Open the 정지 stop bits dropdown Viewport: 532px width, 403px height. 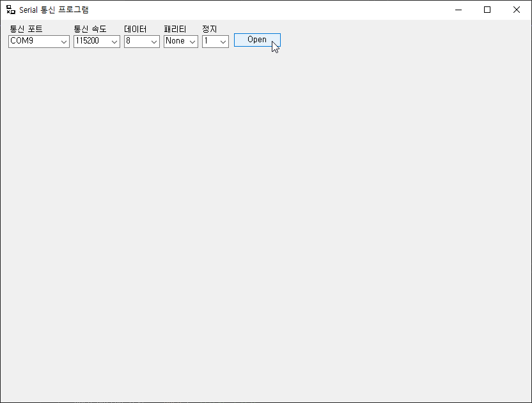[x=215, y=42]
